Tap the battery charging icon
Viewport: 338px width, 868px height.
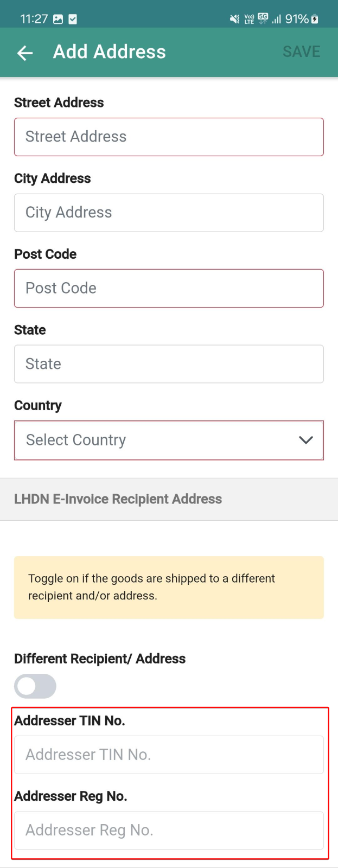(x=315, y=20)
